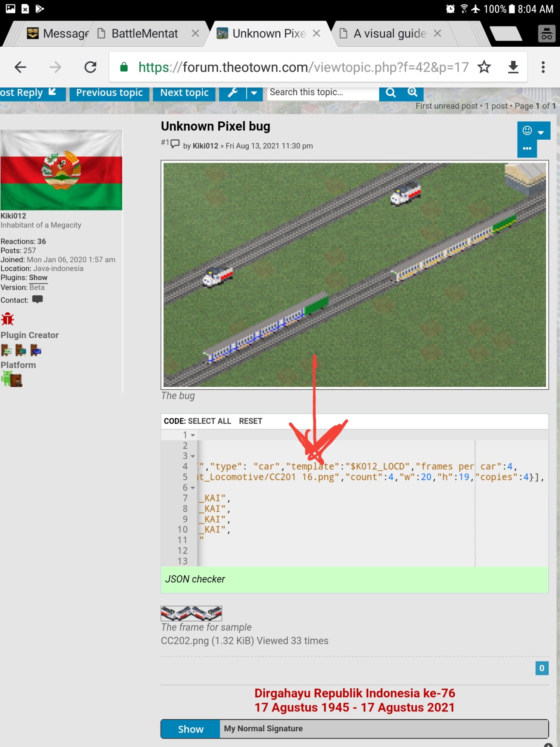
Task: Open the Unknown Pixel bug title link
Action: pyautogui.click(x=215, y=126)
